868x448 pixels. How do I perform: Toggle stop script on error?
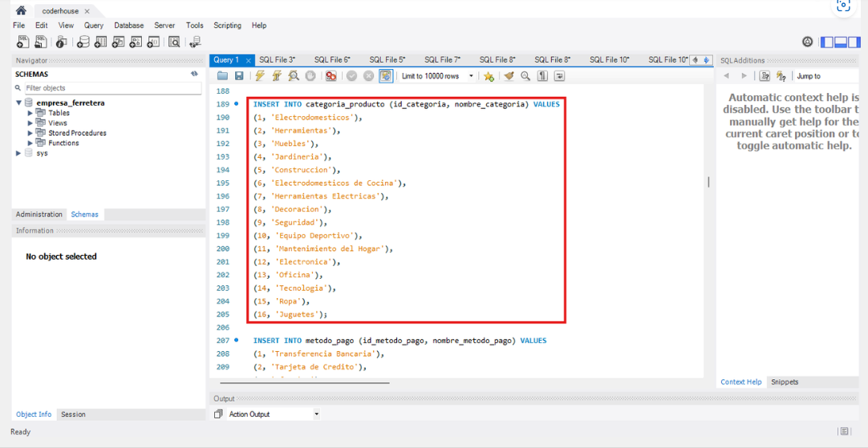coord(331,76)
